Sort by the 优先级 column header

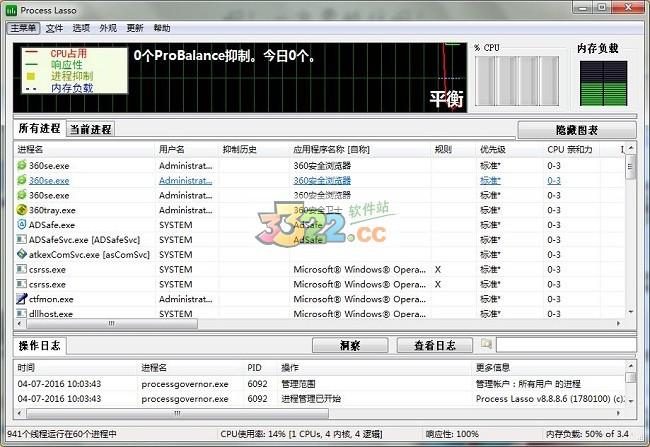point(509,149)
